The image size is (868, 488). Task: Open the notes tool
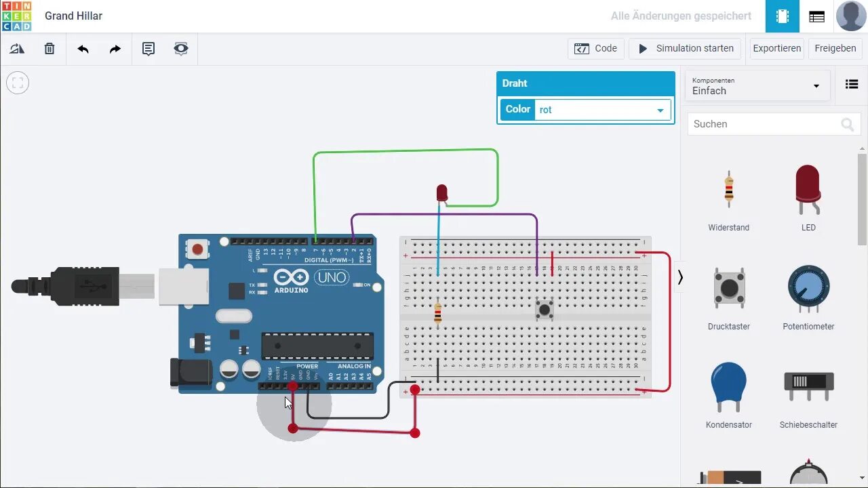[149, 49]
